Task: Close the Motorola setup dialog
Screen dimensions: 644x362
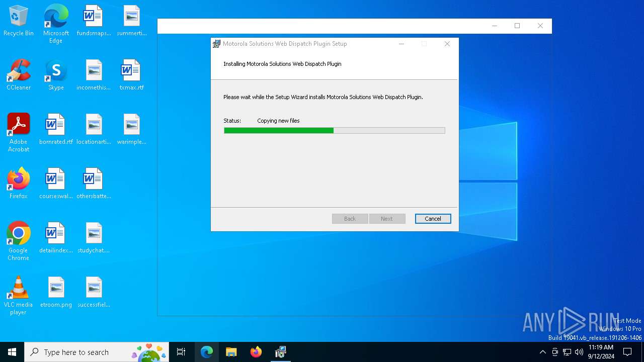Action: pos(447,44)
